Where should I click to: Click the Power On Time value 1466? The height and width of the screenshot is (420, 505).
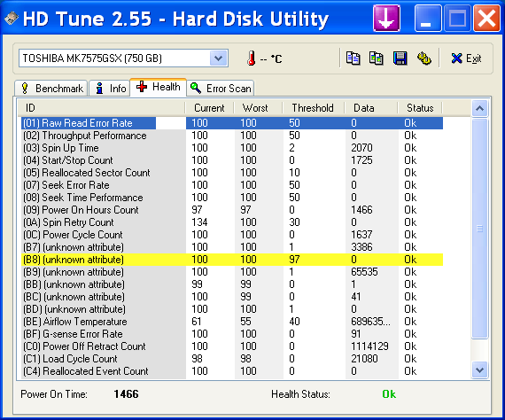pos(126,394)
